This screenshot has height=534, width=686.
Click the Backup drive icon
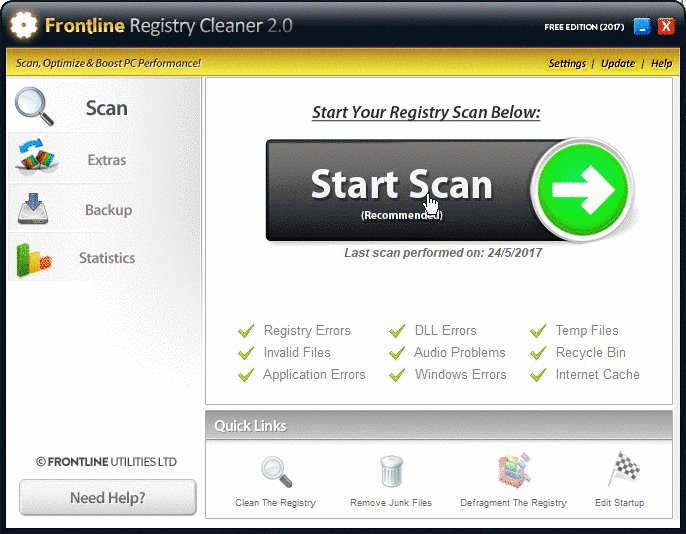pos(33,209)
